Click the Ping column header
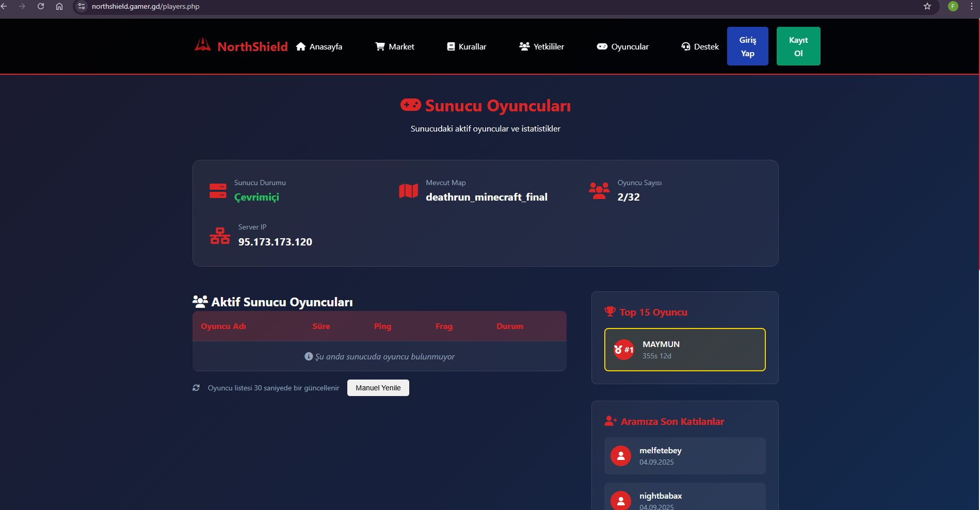Viewport: 980px width, 510px height. [382, 326]
